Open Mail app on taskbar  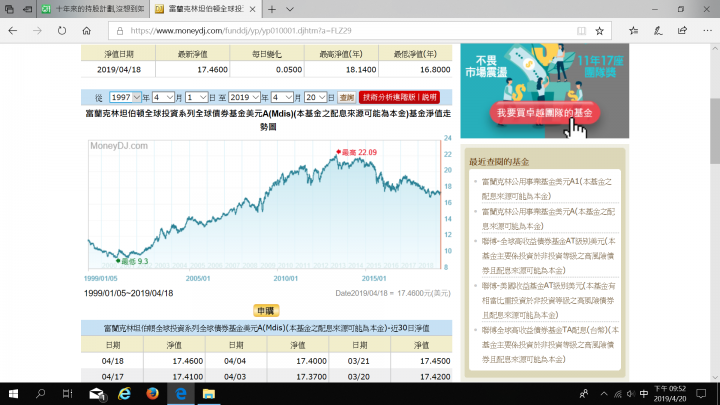(x=97, y=394)
